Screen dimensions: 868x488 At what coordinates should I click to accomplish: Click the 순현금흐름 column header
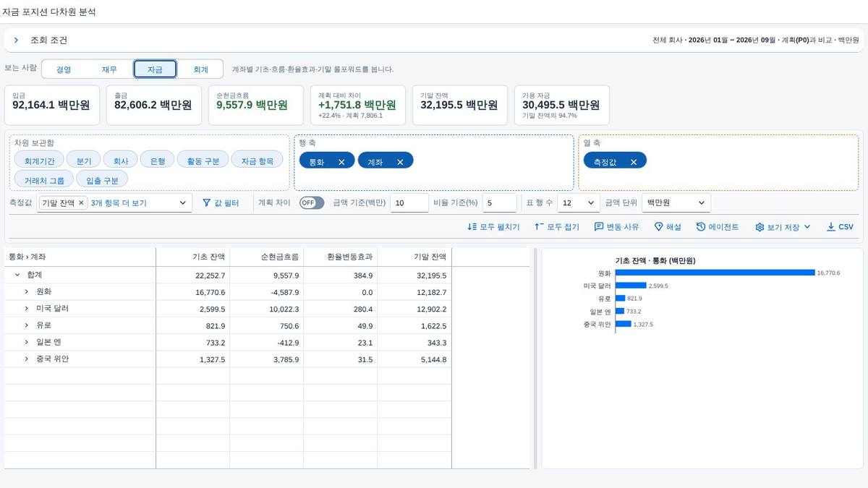(267, 257)
